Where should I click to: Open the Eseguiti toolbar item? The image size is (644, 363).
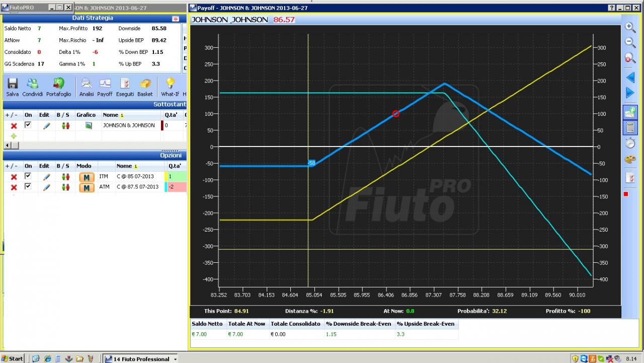pyautogui.click(x=125, y=87)
